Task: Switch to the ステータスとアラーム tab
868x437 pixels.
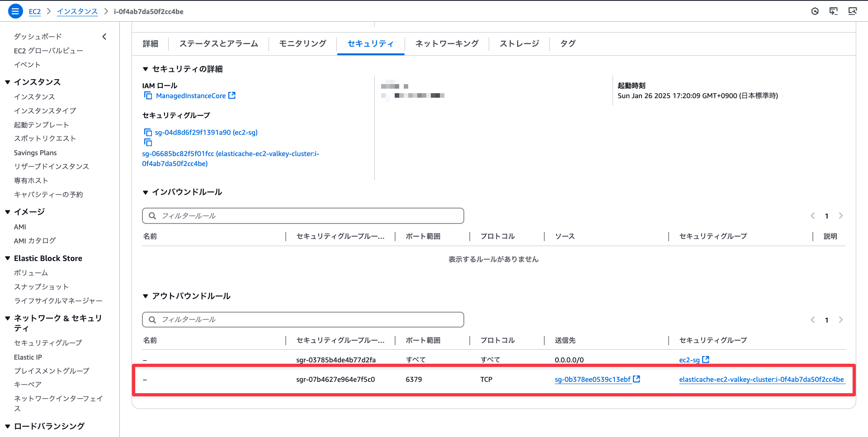Action: tap(219, 43)
